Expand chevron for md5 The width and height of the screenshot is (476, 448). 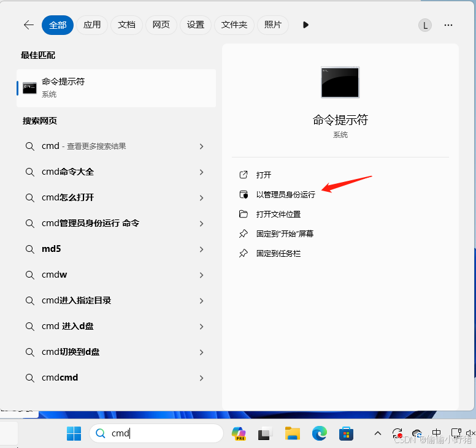click(201, 249)
